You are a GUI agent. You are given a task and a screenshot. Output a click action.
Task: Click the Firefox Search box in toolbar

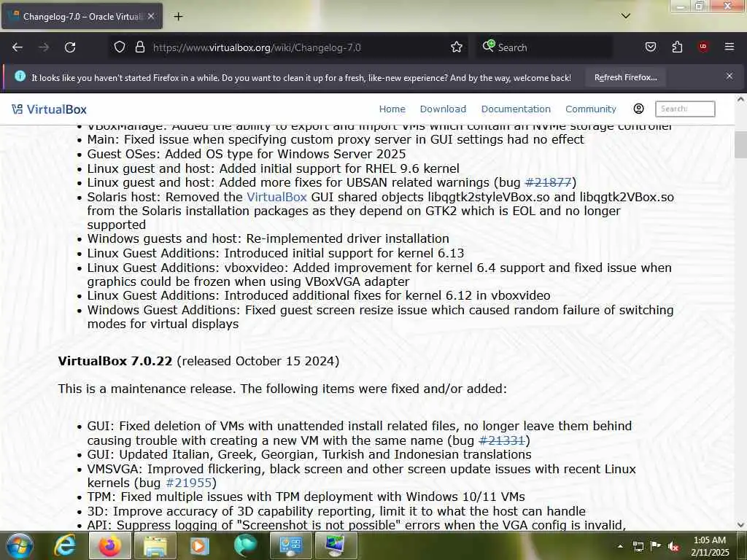point(543,47)
